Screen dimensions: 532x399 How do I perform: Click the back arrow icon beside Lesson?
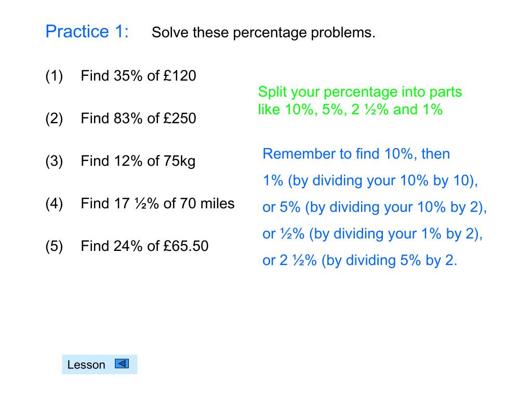click(x=122, y=364)
